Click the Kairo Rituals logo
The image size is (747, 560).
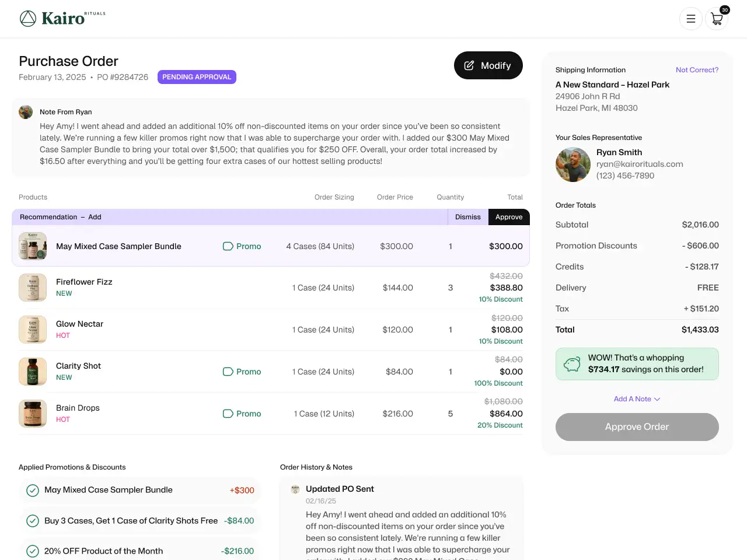pyautogui.click(x=62, y=18)
